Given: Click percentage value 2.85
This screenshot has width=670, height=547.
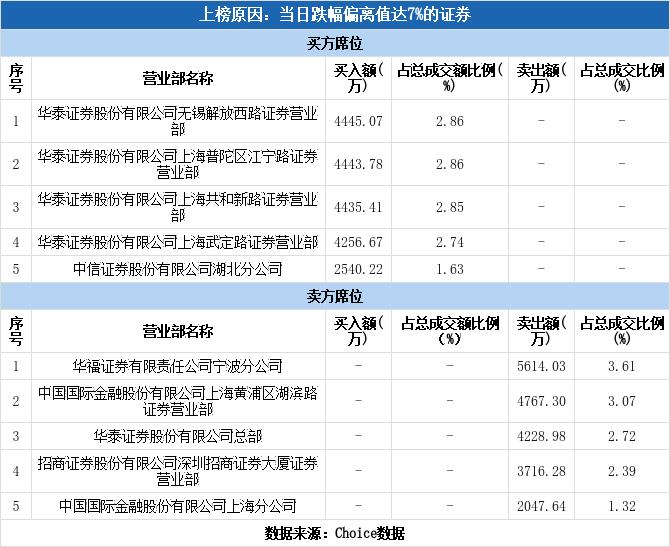Looking at the screenshot, I should 450,207.
